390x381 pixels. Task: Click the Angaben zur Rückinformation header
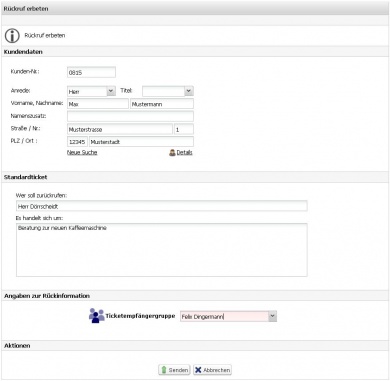pos(195,296)
